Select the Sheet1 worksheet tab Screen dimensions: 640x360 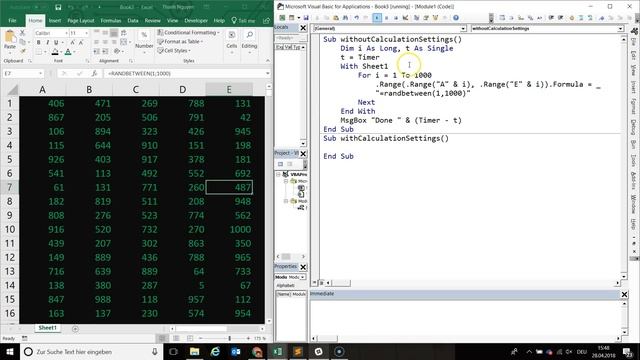pos(47,328)
